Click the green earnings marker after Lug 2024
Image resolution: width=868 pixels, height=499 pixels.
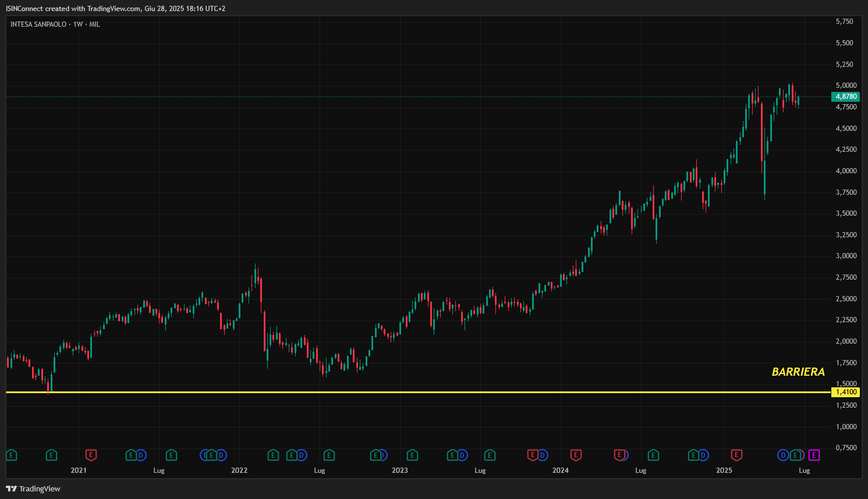tap(653, 455)
